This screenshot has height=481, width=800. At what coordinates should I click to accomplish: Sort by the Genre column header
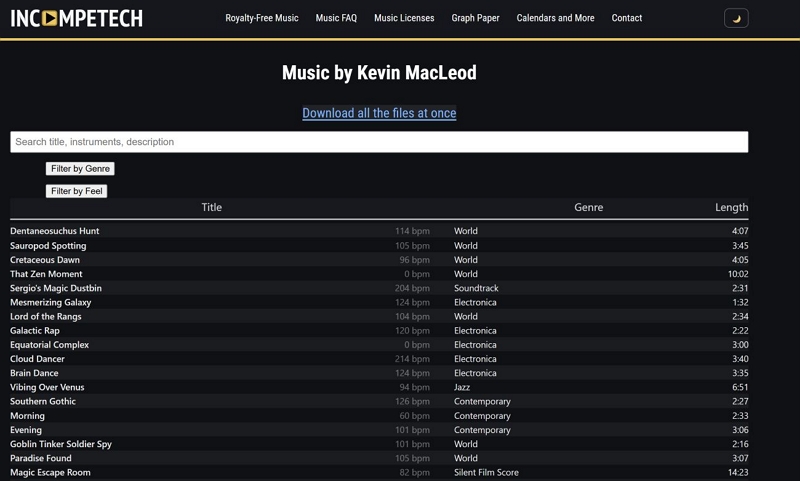[x=588, y=207]
